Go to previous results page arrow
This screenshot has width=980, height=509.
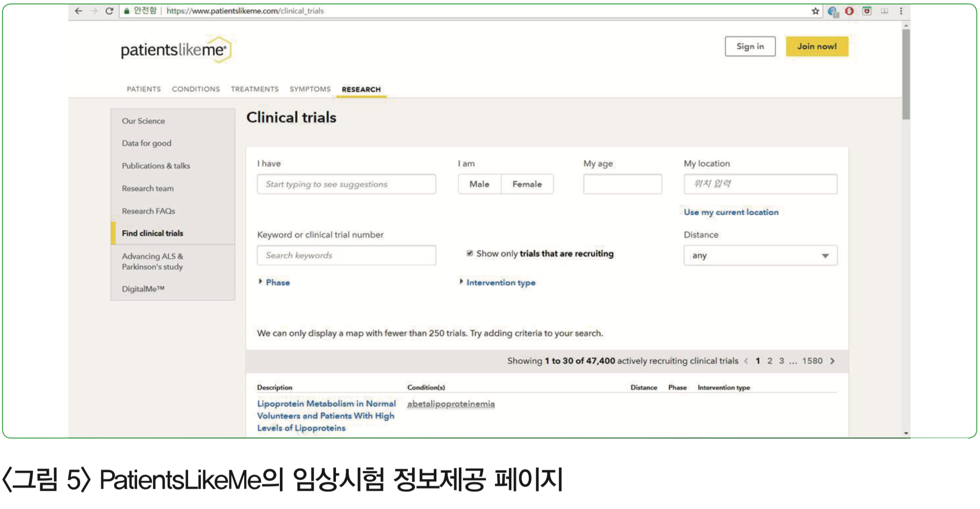(x=746, y=361)
